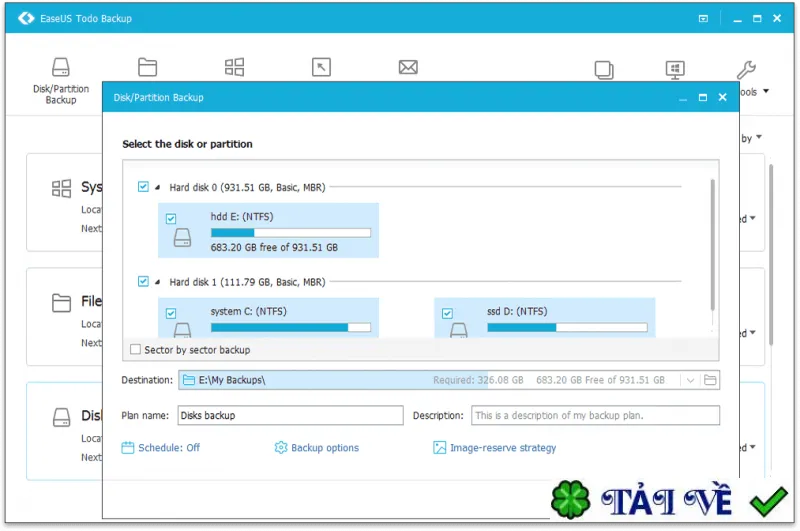Screen dimensions: 800x531
Task: Click the "Select the disk or partition" heading
Action: 187,144
